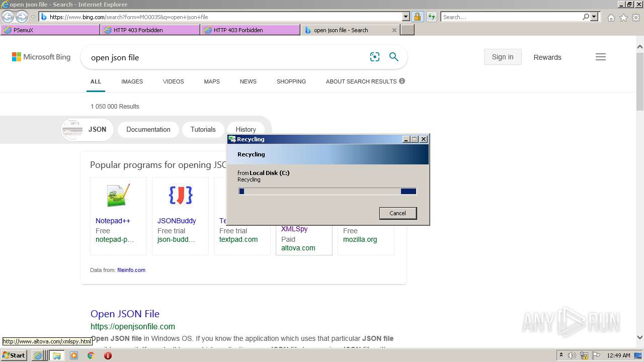Open the fileinfo.com source link

coord(131,270)
